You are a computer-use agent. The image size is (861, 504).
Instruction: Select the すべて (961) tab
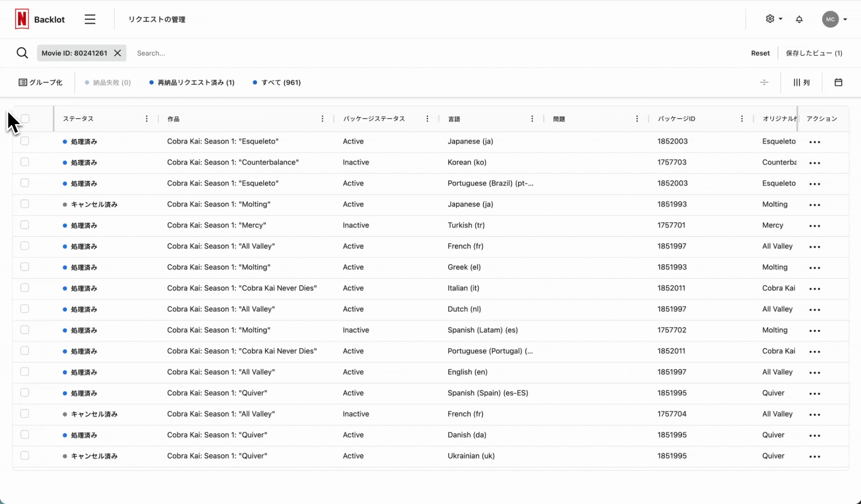277,83
